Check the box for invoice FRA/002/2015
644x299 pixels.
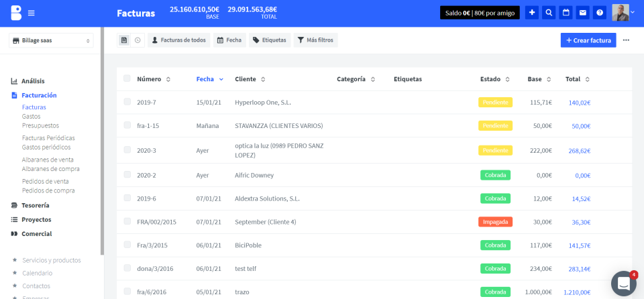[x=127, y=221]
